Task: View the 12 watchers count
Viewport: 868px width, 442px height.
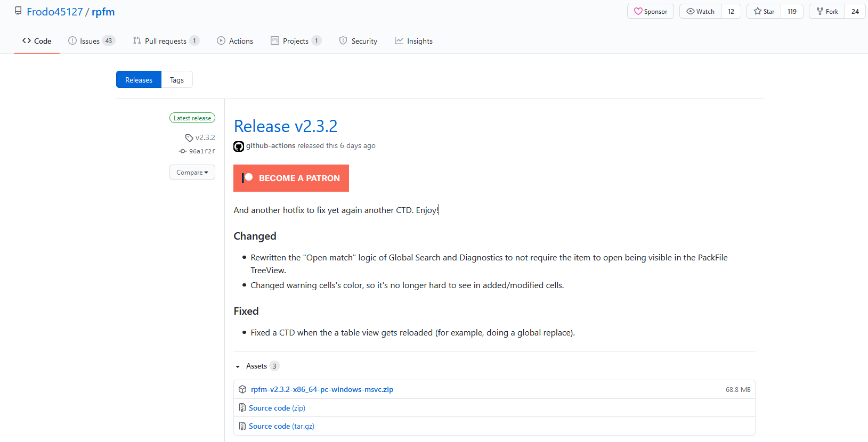Action: pos(731,11)
